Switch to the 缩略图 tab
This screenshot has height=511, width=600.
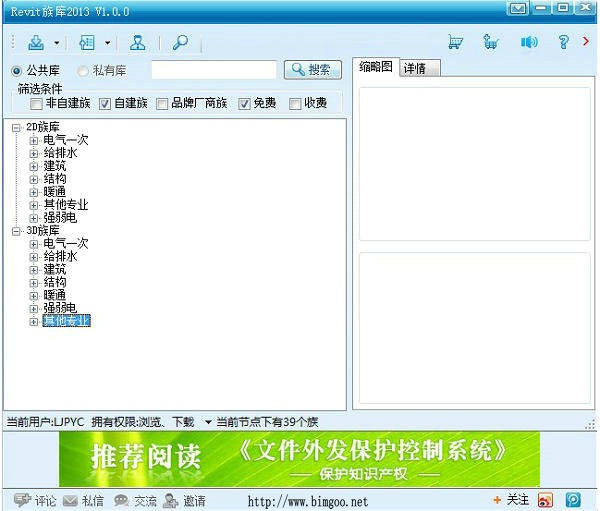point(376,67)
